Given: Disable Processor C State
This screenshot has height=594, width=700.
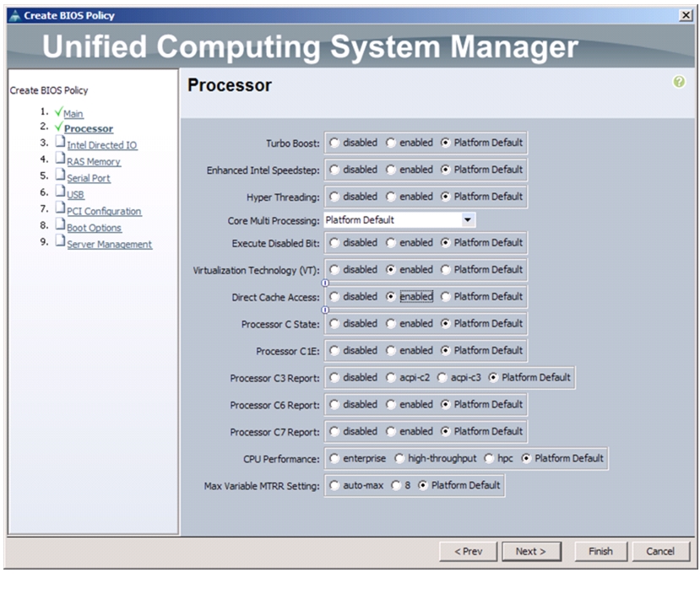Looking at the screenshot, I should click(x=334, y=324).
